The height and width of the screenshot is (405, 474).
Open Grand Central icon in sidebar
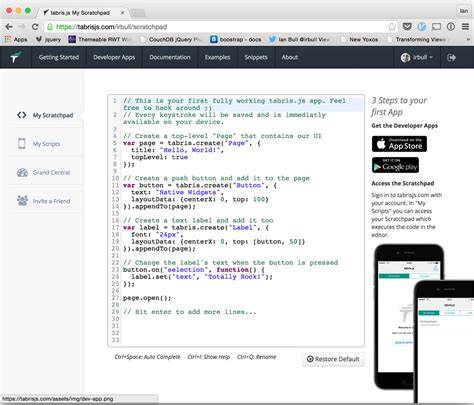[x=22, y=172]
